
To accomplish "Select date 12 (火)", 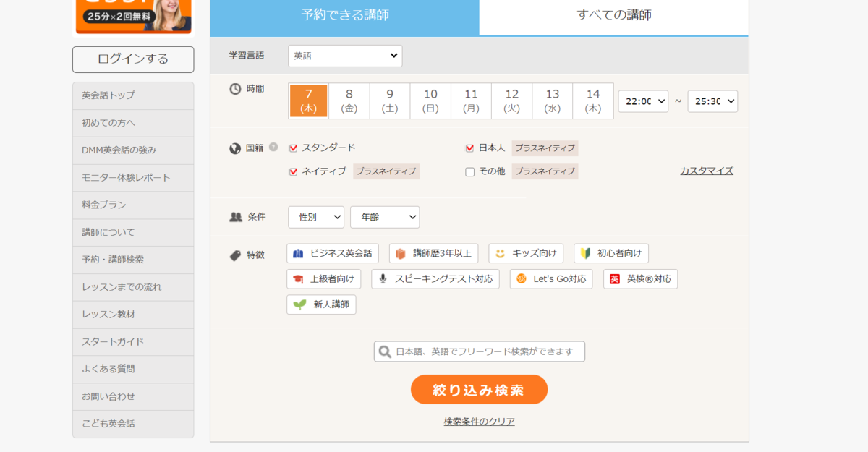I will (x=512, y=101).
